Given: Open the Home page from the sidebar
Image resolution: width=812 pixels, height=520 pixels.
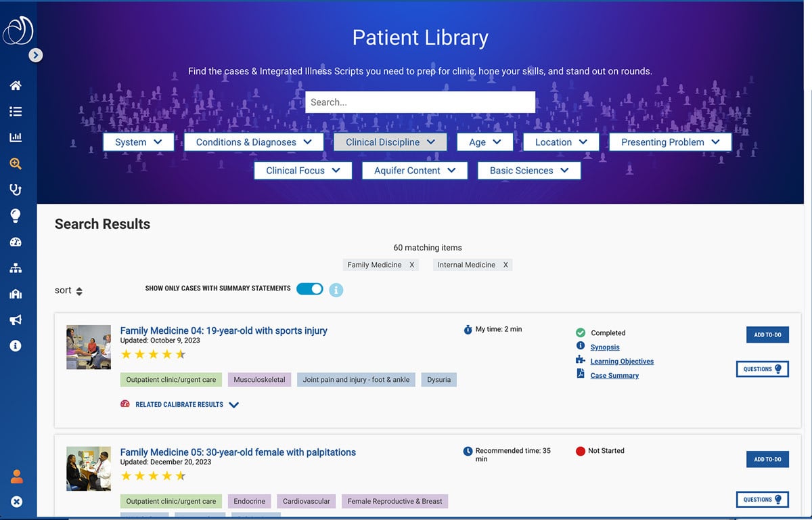Looking at the screenshot, I should tap(17, 85).
